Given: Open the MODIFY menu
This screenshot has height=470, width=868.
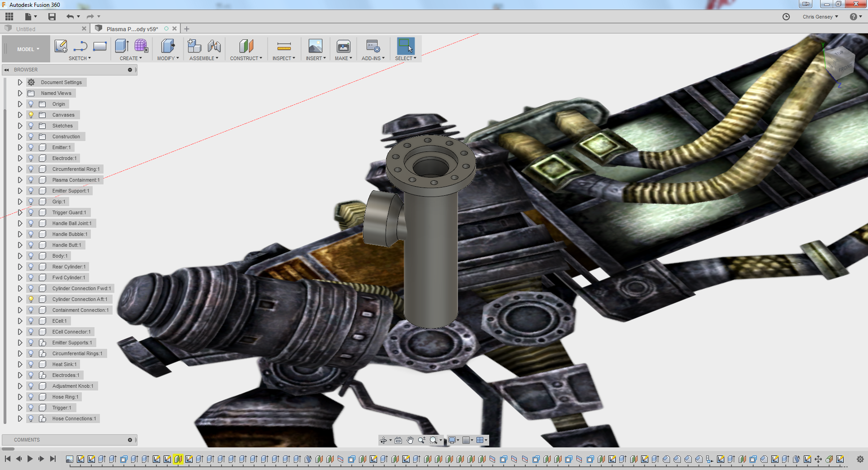Looking at the screenshot, I should tap(168, 58).
